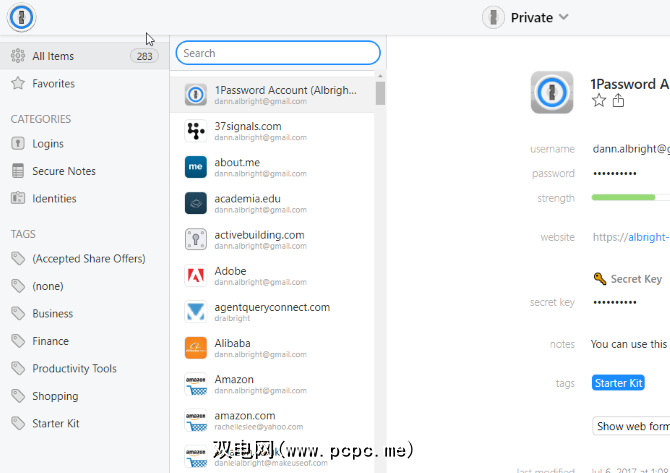Click the All Items grid icon
The width and height of the screenshot is (670, 473).
[x=18, y=56]
